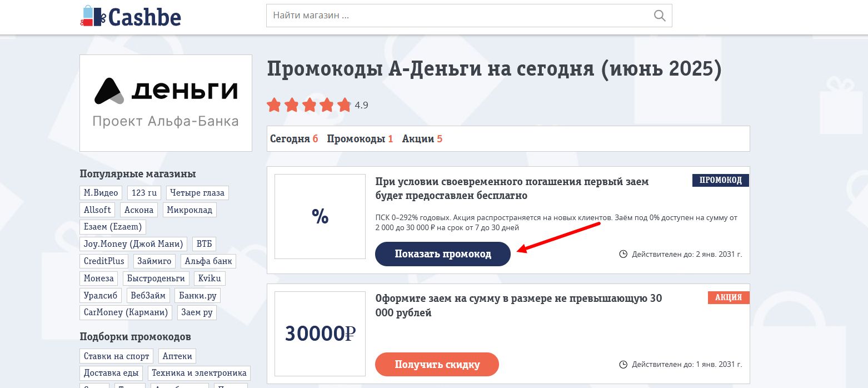Open the 'Монеза' store tag
Viewport: 868px width, 388px height.
point(99,278)
